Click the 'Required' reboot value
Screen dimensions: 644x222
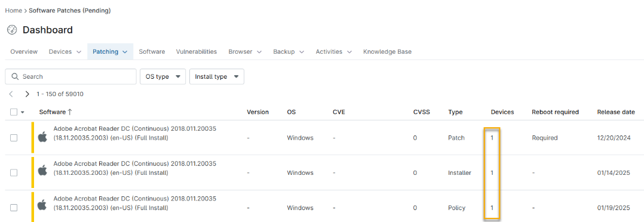pyautogui.click(x=545, y=138)
